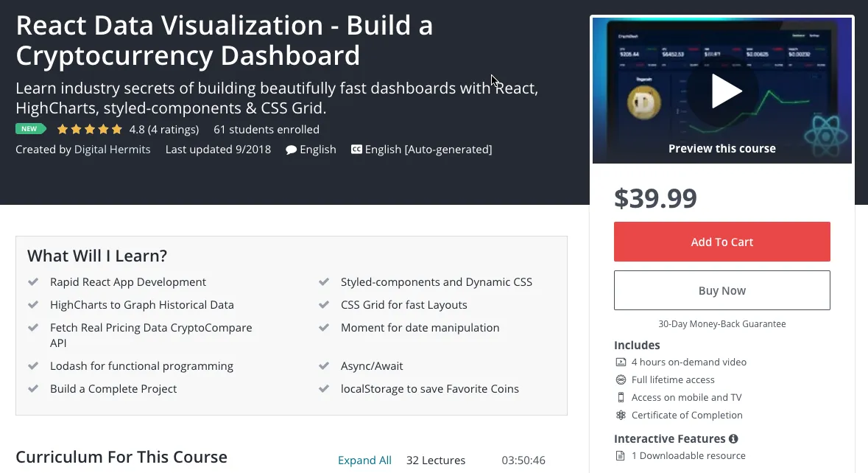Click the on-demand video icon
Screen dimensions: 868x473
coord(621,362)
